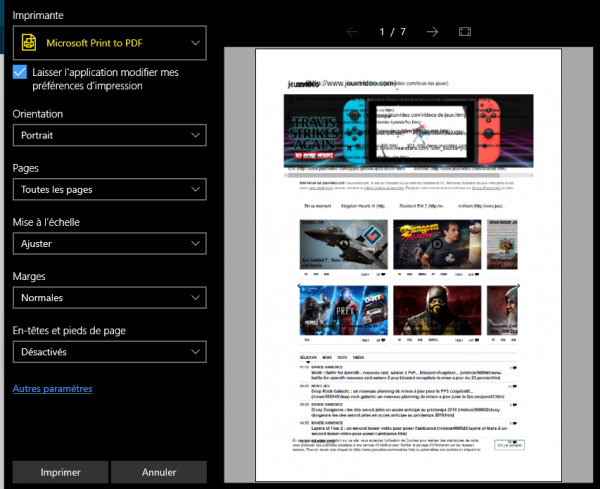Uncheck 'Laisser l'application modifier mes préférences' checkbox
600x489 pixels.
click(x=20, y=72)
